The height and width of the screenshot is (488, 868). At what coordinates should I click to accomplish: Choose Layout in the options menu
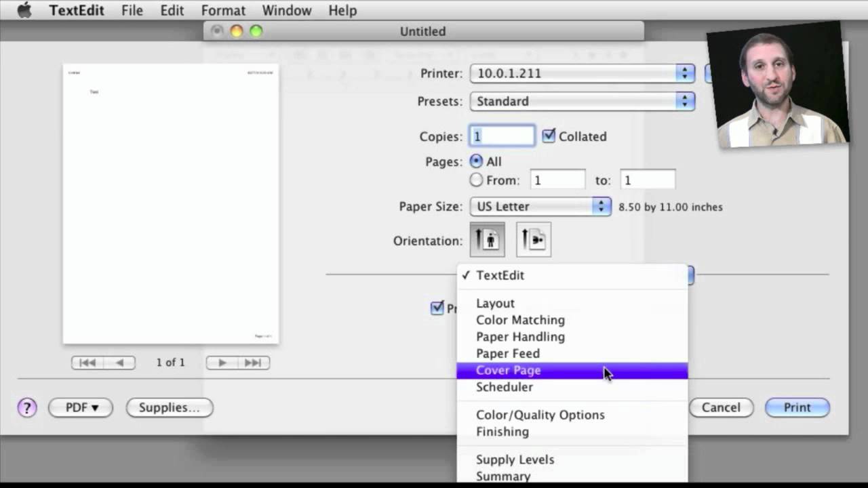coord(572,303)
